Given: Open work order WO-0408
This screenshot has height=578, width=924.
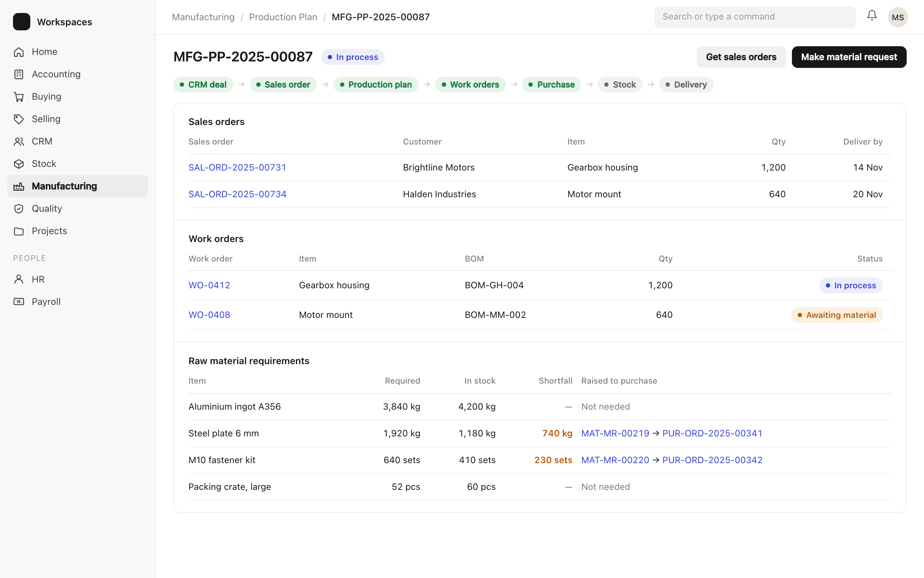Looking at the screenshot, I should (x=209, y=315).
